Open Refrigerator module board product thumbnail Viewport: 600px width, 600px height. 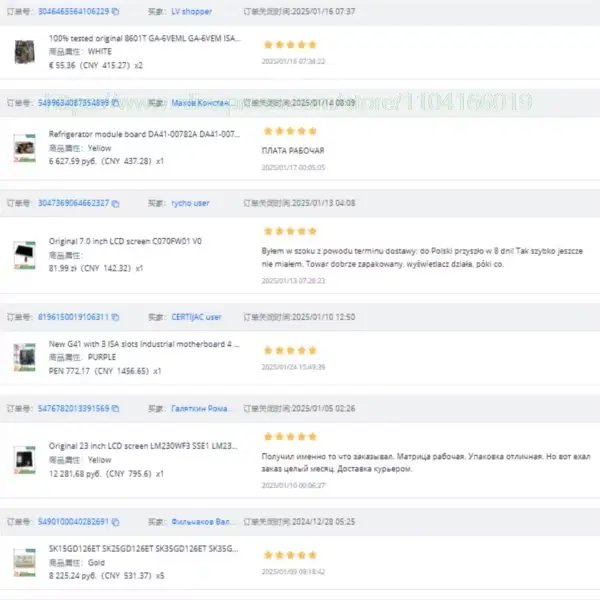(24, 148)
